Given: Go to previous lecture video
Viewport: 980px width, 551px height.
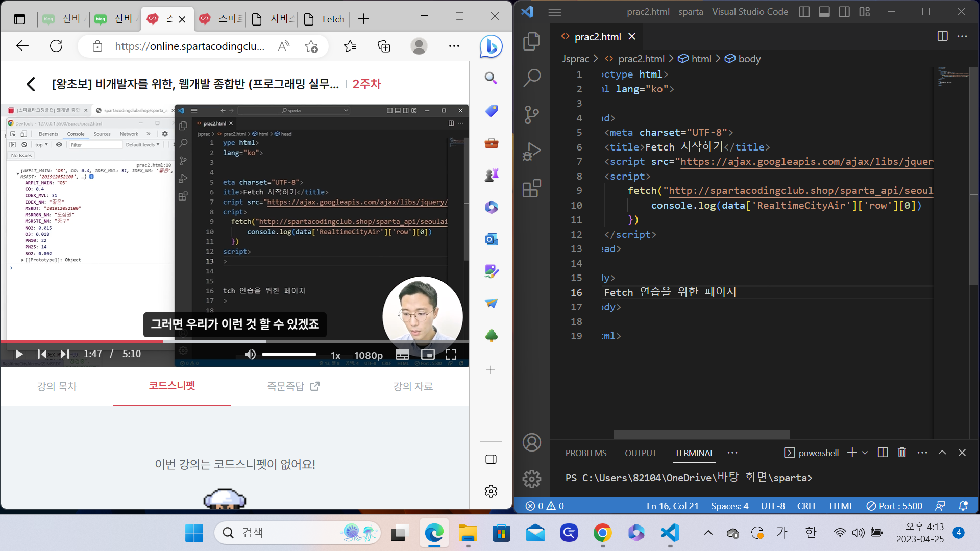Looking at the screenshot, I should point(42,354).
